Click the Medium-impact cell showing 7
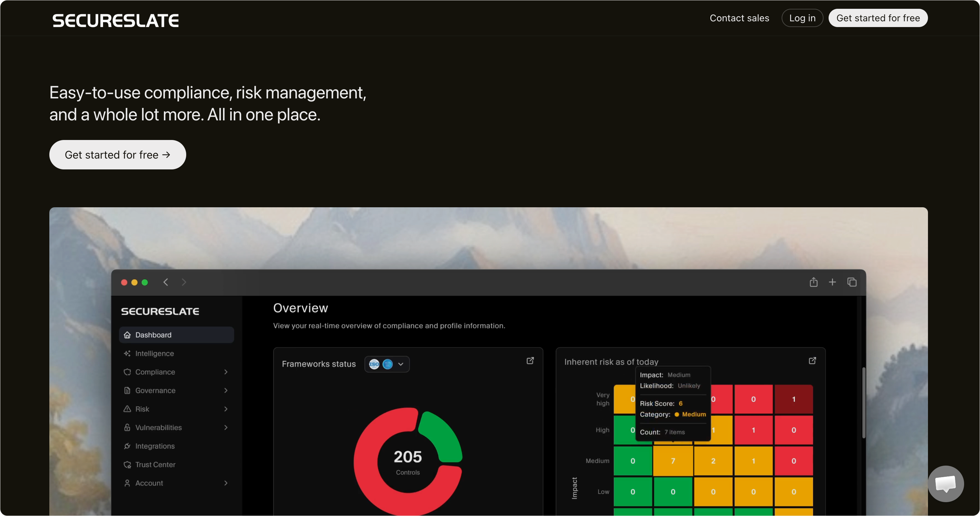 pos(672,461)
